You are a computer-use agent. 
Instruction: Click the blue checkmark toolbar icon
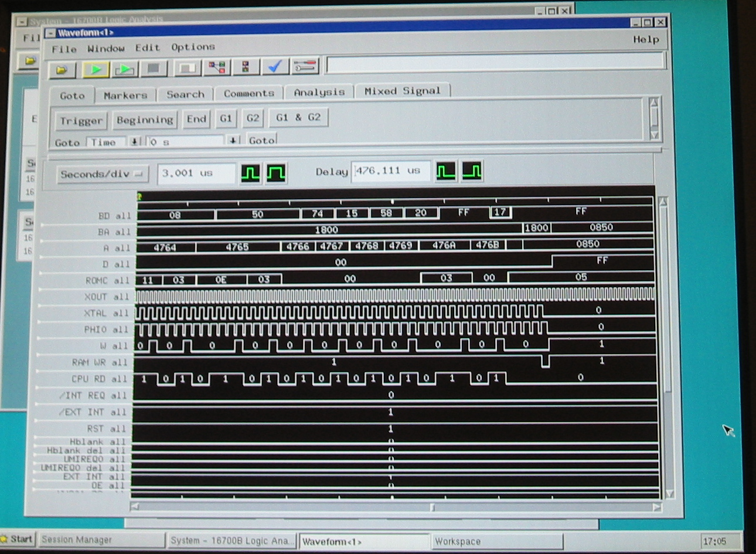pos(274,67)
